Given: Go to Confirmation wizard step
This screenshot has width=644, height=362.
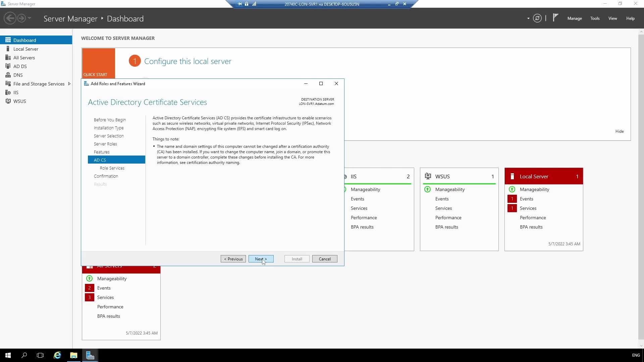Looking at the screenshot, I should (106, 176).
